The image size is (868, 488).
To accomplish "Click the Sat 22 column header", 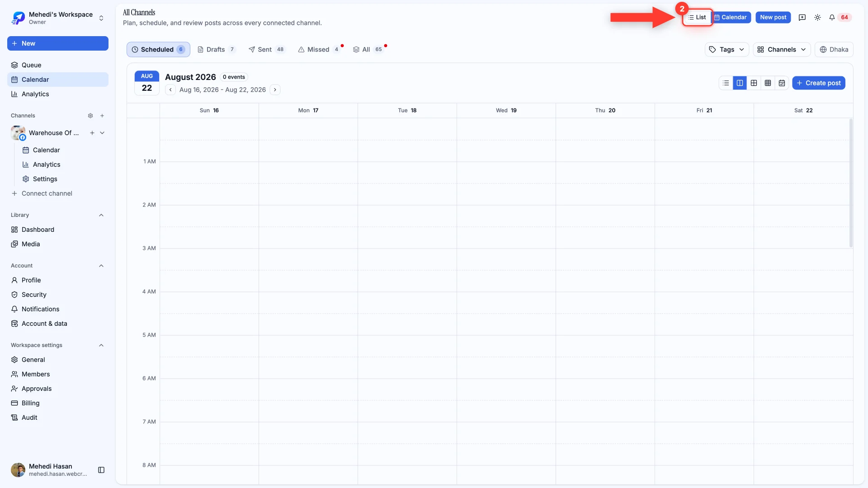I will (x=803, y=110).
